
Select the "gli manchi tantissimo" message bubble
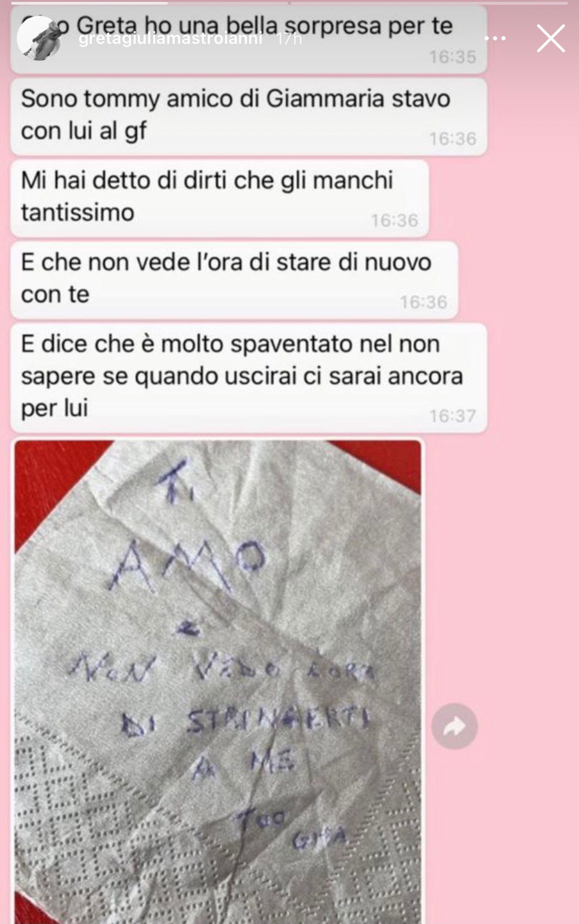point(220,198)
